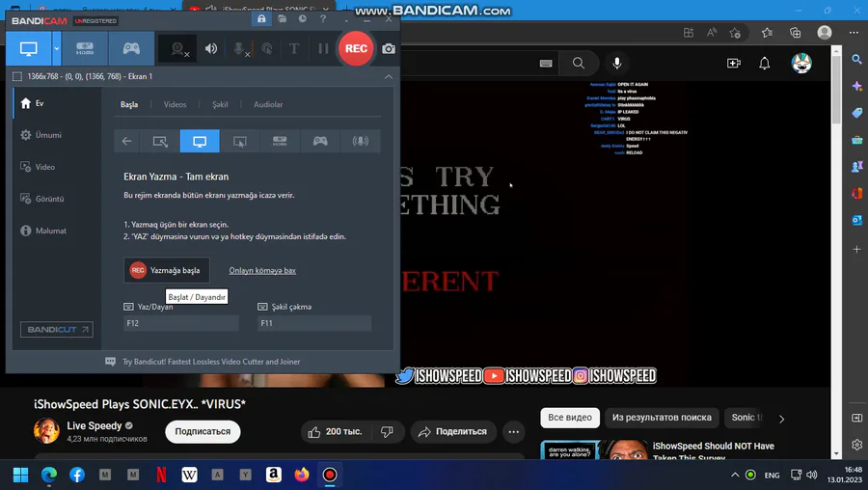The width and height of the screenshot is (868, 490).
Task: Switch to Videos tab
Action: point(175,104)
